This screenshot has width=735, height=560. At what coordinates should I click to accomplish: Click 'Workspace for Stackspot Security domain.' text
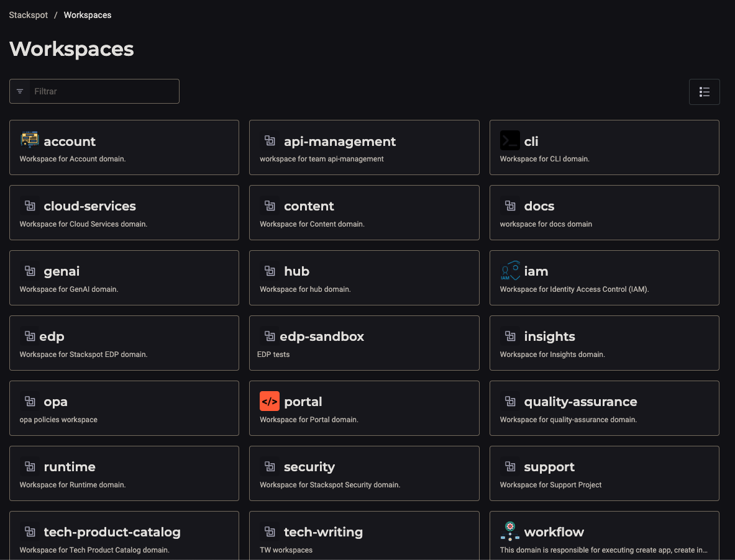click(x=330, y=485)
